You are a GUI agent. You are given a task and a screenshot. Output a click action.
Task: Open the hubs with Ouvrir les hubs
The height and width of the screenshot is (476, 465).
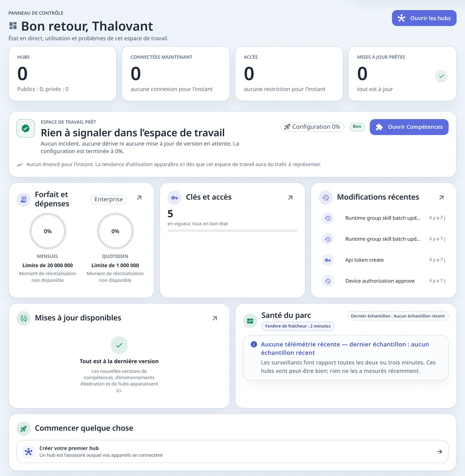tap(424, 18)
